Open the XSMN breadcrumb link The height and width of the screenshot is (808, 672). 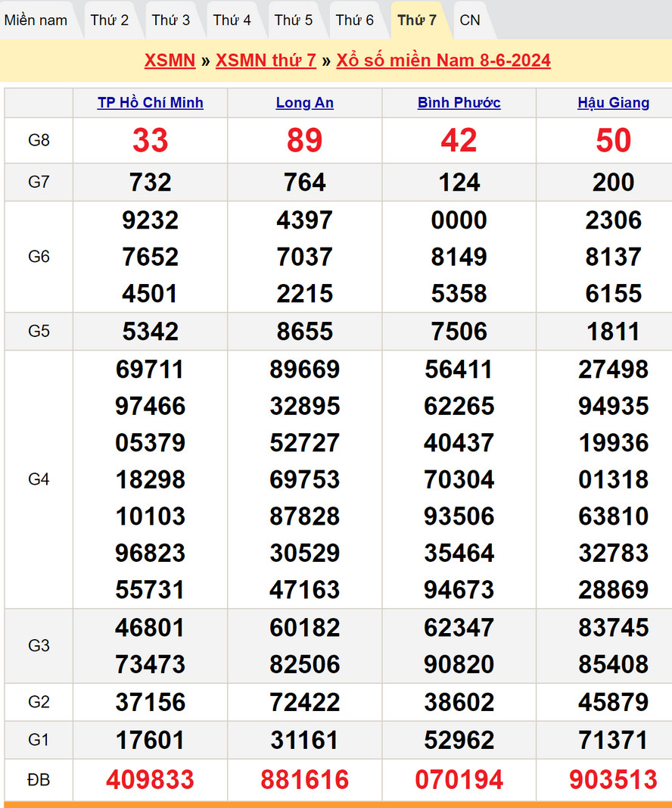click(x=170, y=61)
